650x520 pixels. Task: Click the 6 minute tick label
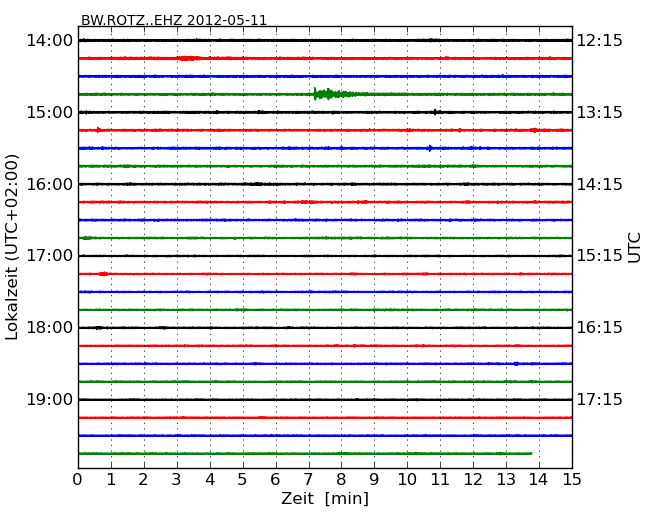[275, 480]
